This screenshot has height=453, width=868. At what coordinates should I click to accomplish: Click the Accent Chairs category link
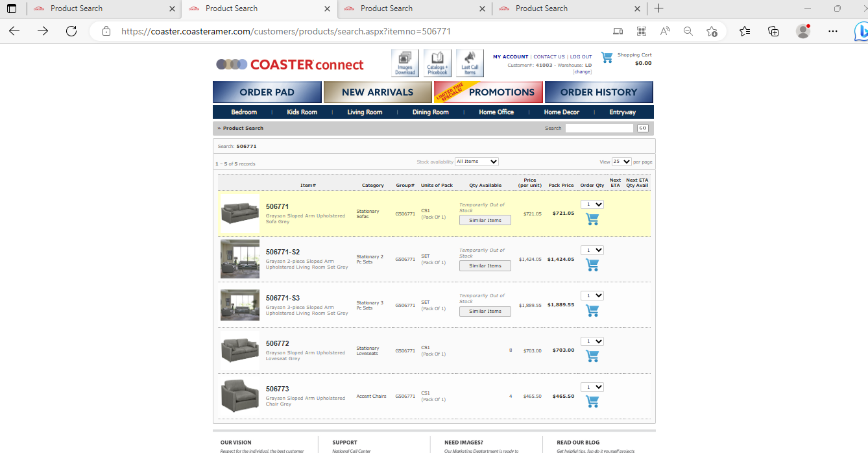pyautogui.click(x=371, y=396)
